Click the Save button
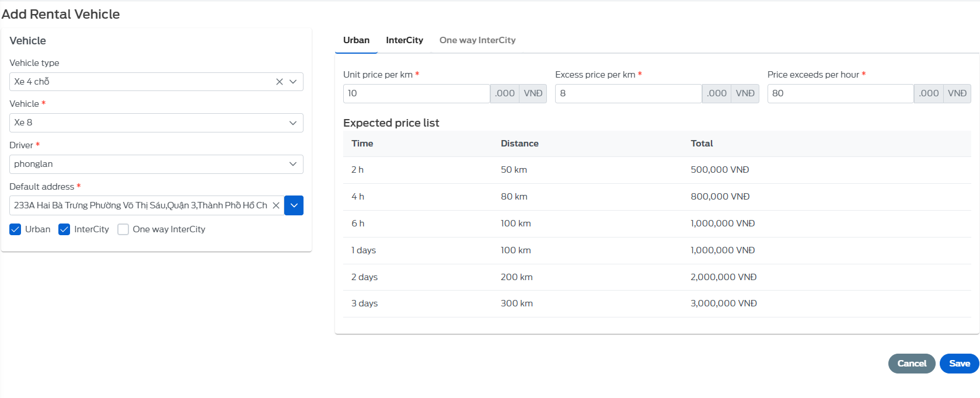980x398 pixels. (x=959, y=364)
